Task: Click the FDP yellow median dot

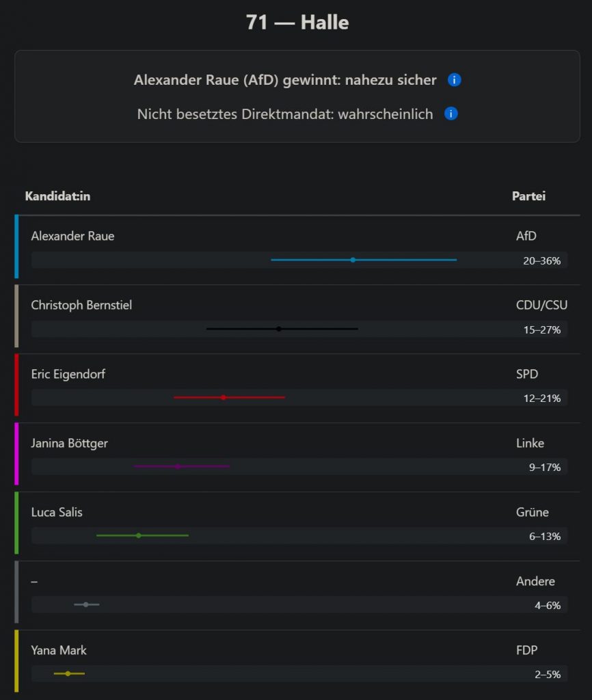Action: [68, 673]
